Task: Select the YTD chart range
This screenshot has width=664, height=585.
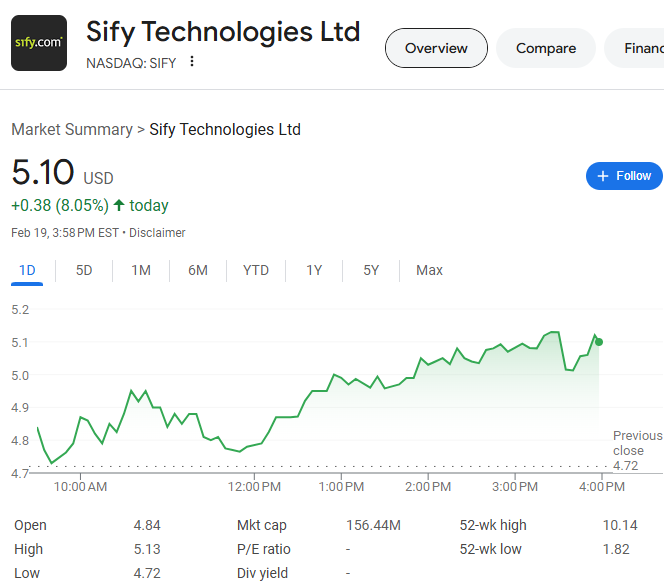Action: click(x=256, y=270)
